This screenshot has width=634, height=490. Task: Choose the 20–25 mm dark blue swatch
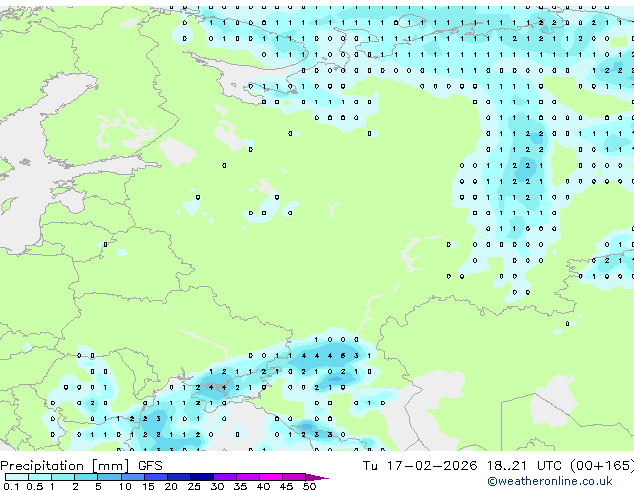click(x=178, y=477)
